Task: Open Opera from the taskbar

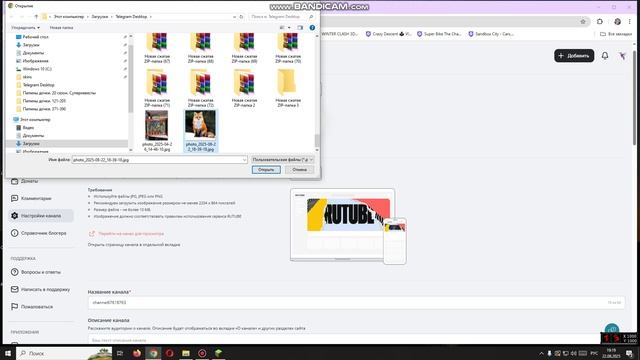Action: [x=169, y=353]
